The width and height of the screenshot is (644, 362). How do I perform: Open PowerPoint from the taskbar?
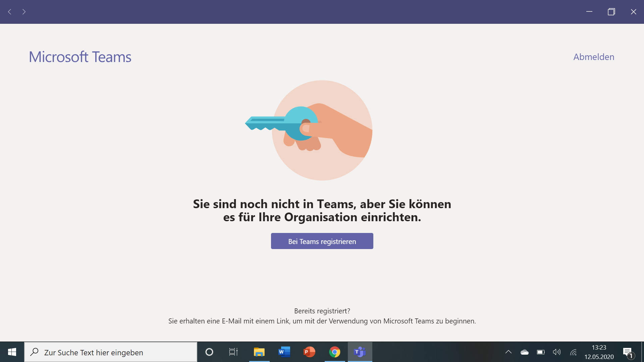point(310,352)
